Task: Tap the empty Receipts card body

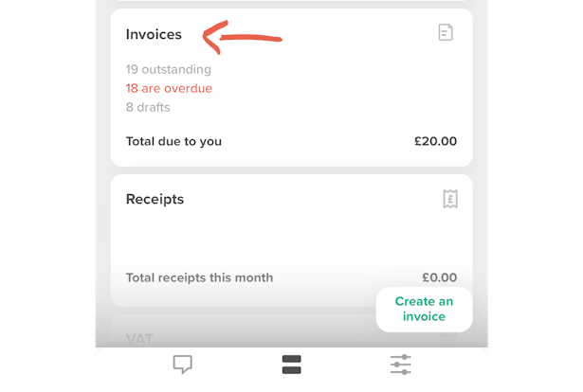Action: (x=292, y=240)
